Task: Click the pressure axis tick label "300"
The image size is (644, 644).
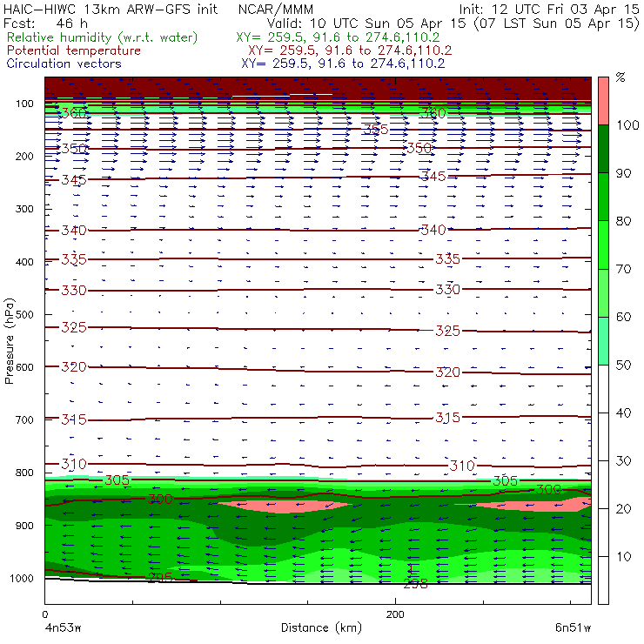Action: [x=24, y=209]
